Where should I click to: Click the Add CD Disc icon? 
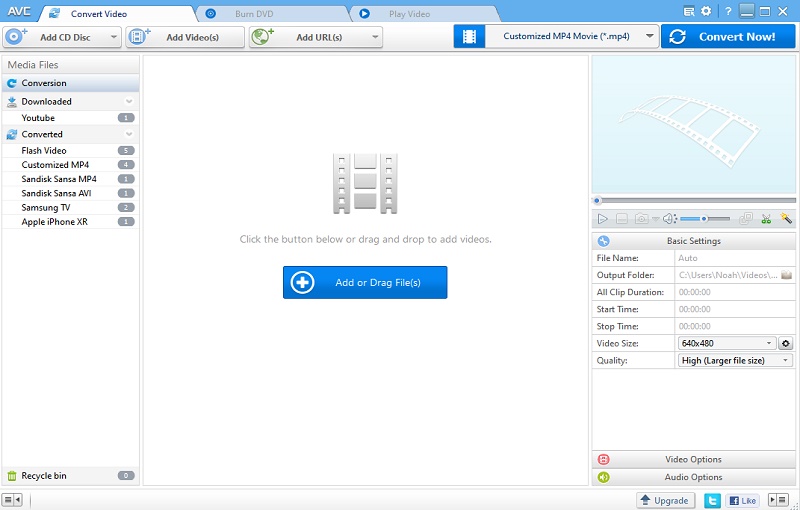click(x=15, y=37)
